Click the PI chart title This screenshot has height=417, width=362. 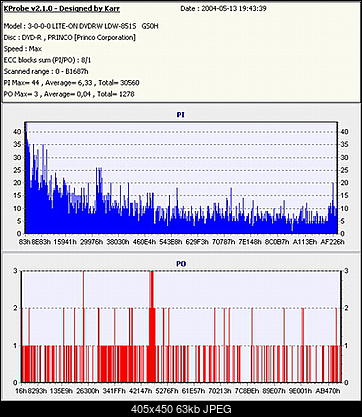tap(181, 115)
